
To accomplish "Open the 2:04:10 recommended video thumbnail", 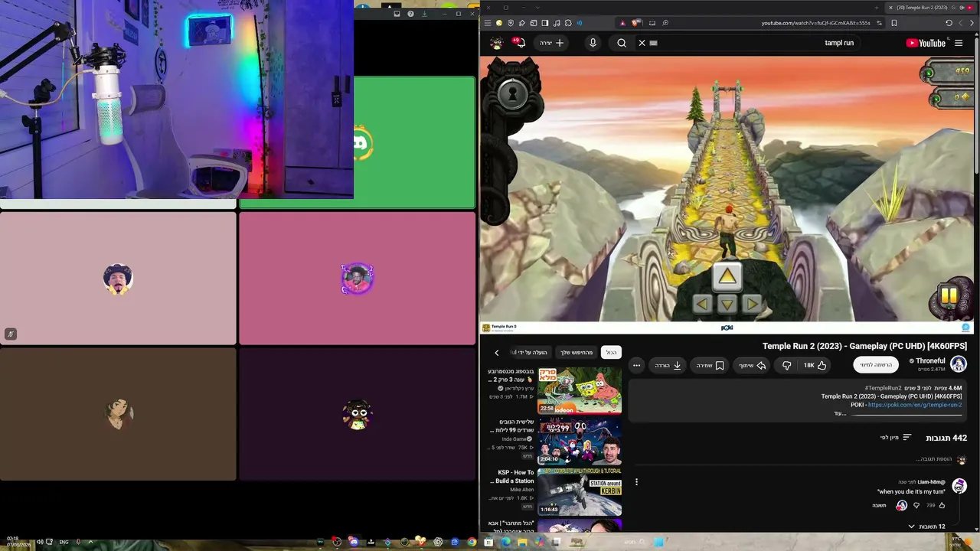I will point(580,441).
